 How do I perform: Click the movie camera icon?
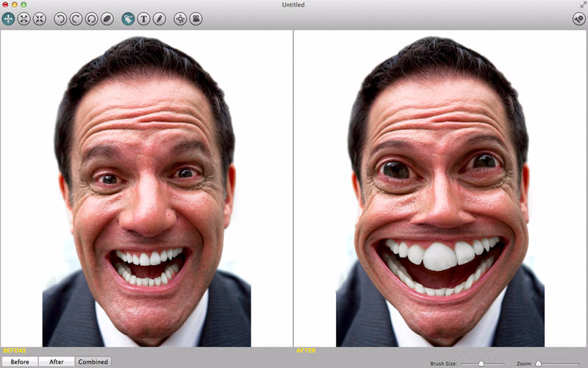tap(196, 18)
